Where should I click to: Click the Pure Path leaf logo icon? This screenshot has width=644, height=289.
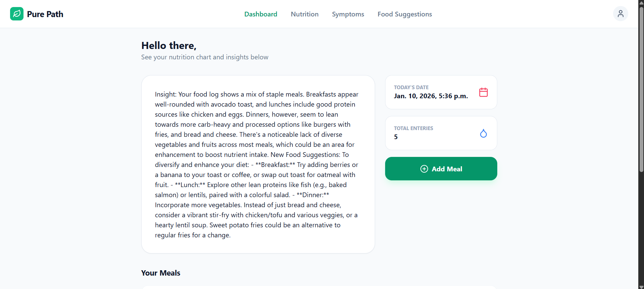pyautogui.click(x=17, y=14)
